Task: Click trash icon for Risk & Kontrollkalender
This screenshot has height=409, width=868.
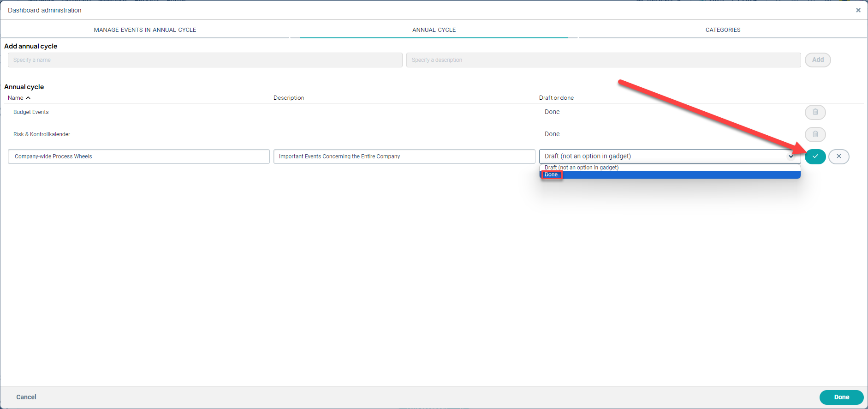Action: click(x=815, y=134)
